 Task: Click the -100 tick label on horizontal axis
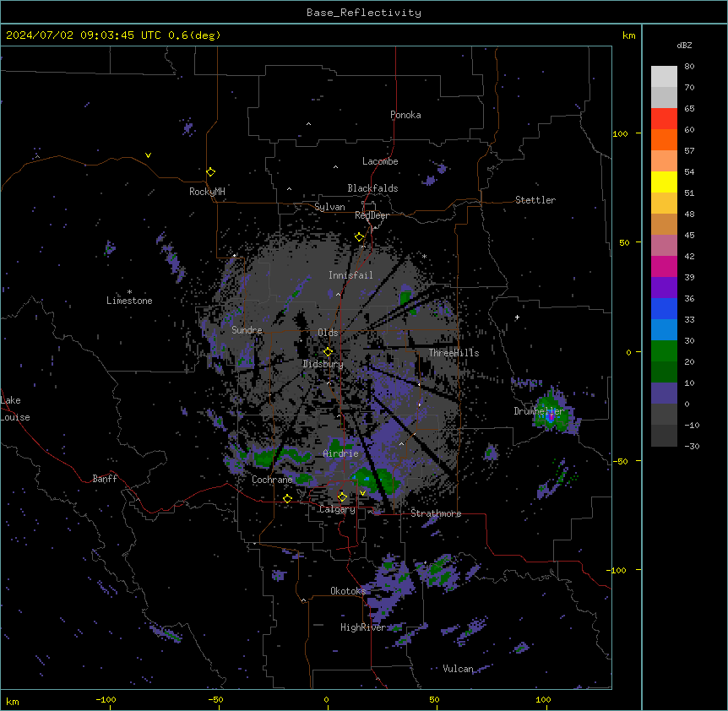(106, 699)
